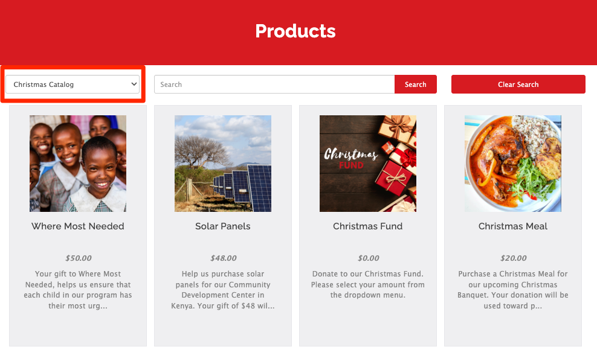Select the Christmas Fund gift image
The width and height of the screenshot is (597, 364).
coord(368,164)
